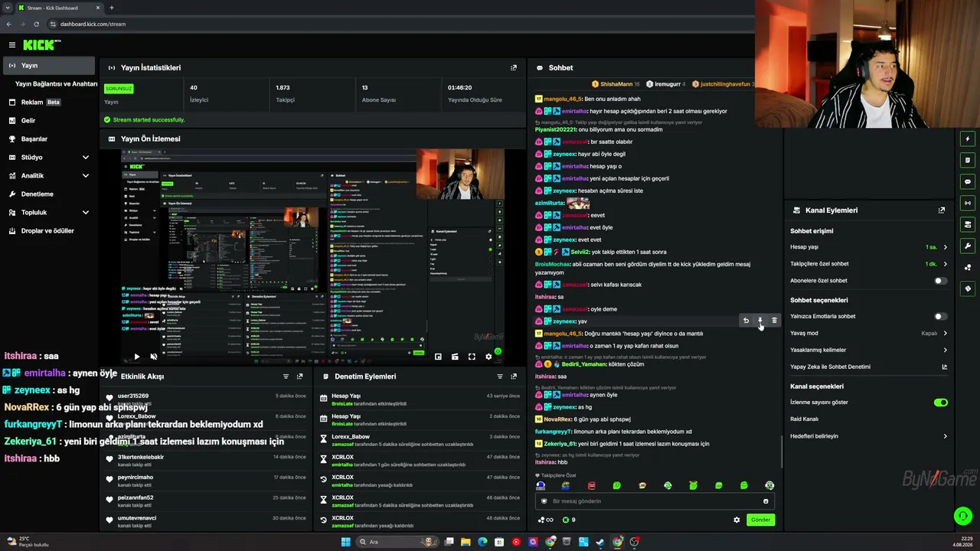Select Yayın in the sidebar

coord(49,66)
